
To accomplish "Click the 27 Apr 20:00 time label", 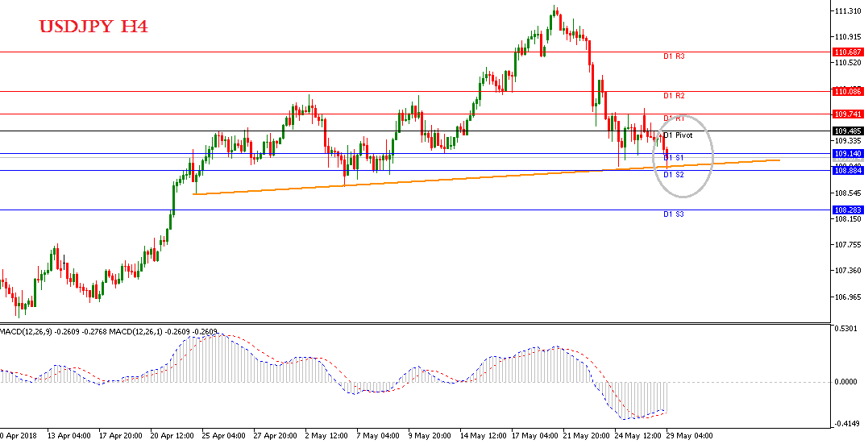I will (x=275, y=436).
